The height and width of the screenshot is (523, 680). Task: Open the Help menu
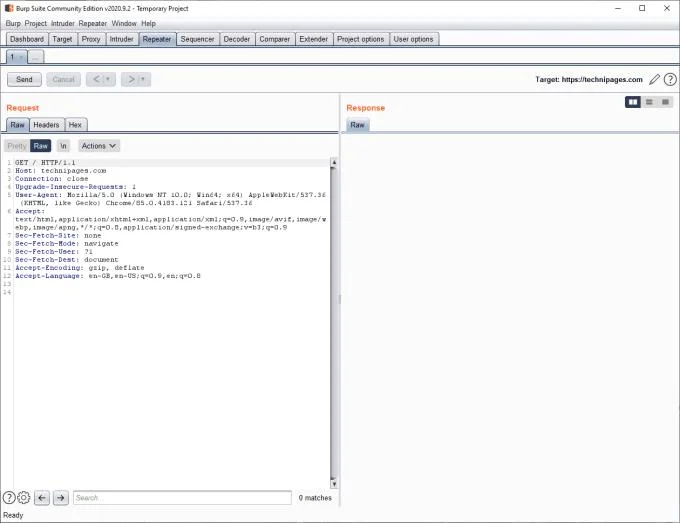coord(148,23)
